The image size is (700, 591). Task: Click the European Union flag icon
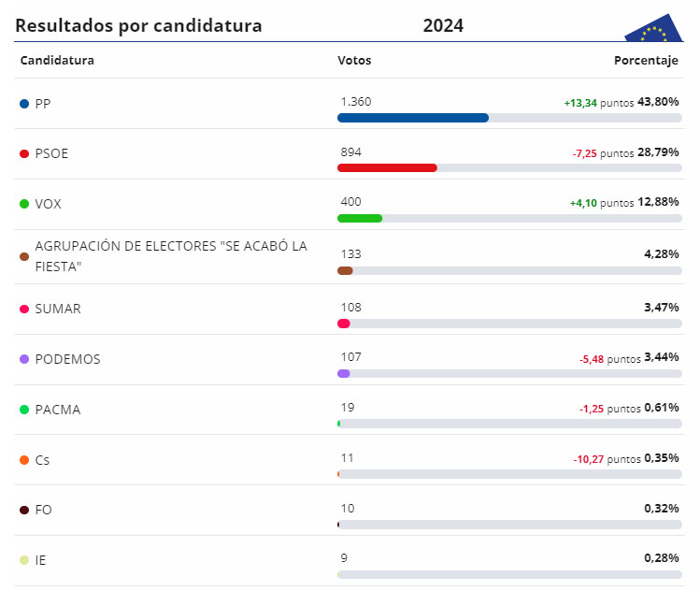(x=654, y=30)
